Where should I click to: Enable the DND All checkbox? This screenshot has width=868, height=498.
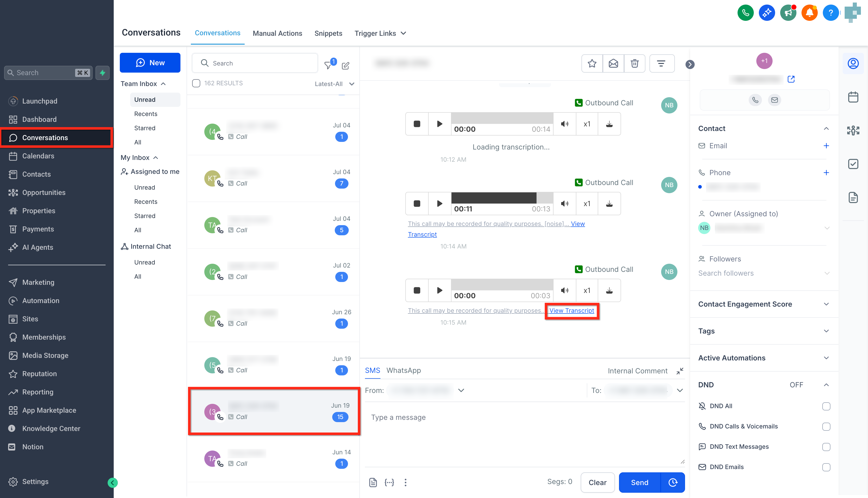tap(826, 406)
